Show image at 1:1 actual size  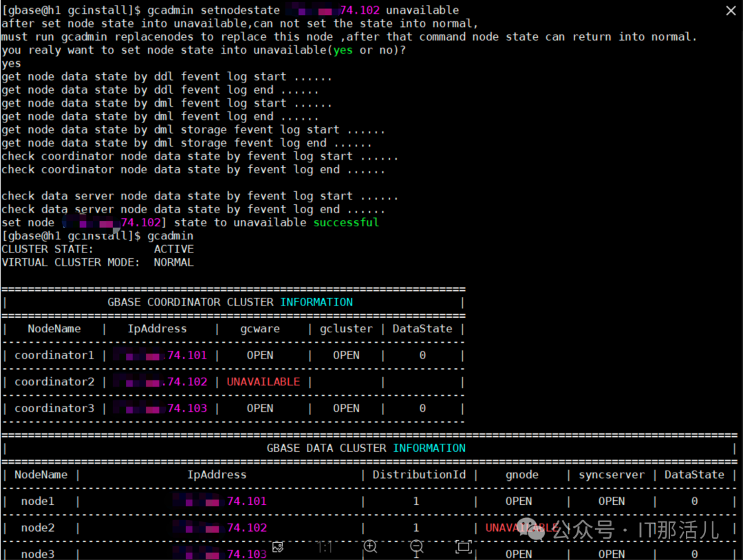pos(325,548)
